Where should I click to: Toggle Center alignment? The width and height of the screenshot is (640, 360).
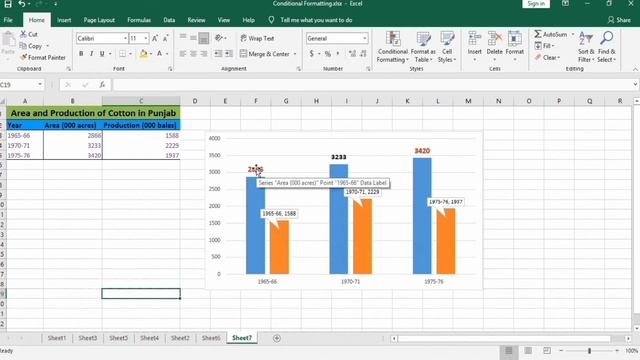point(193,54)
